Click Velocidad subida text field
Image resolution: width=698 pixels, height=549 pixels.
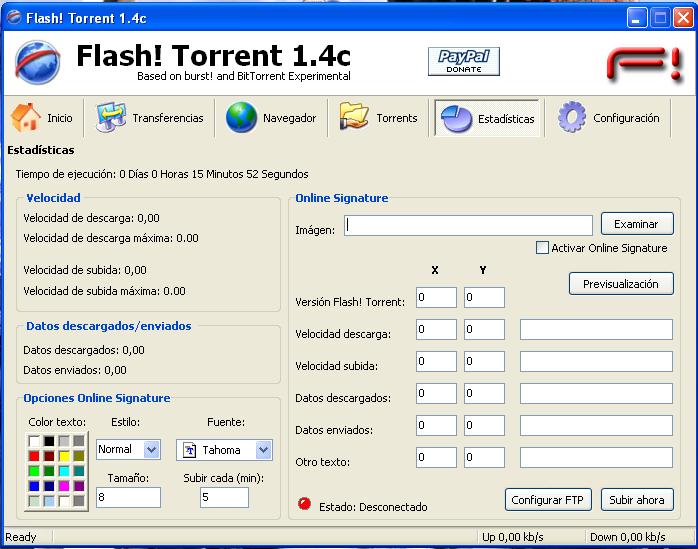pos(596,362)
